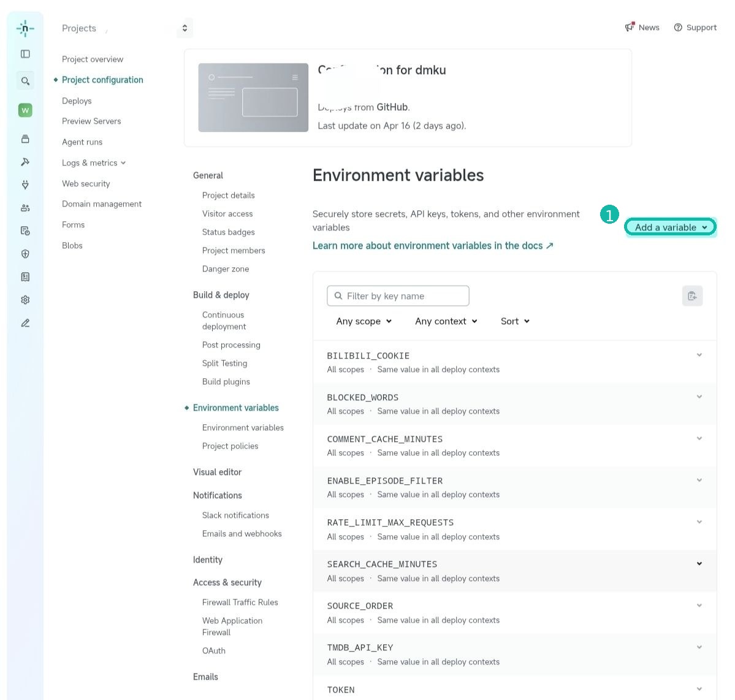Click the Add a variable button
The width and height of the screenshot is (735, 700).
coord(669,227)
